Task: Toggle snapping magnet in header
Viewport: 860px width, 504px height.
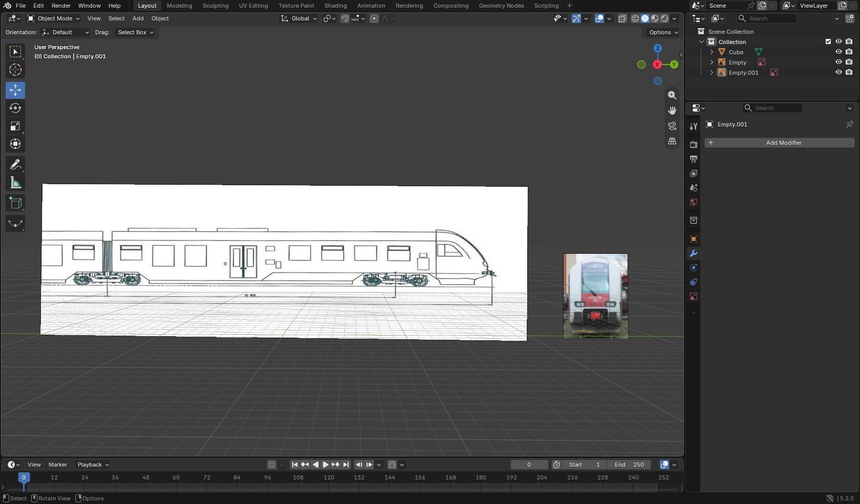Action: click(345, 18)
